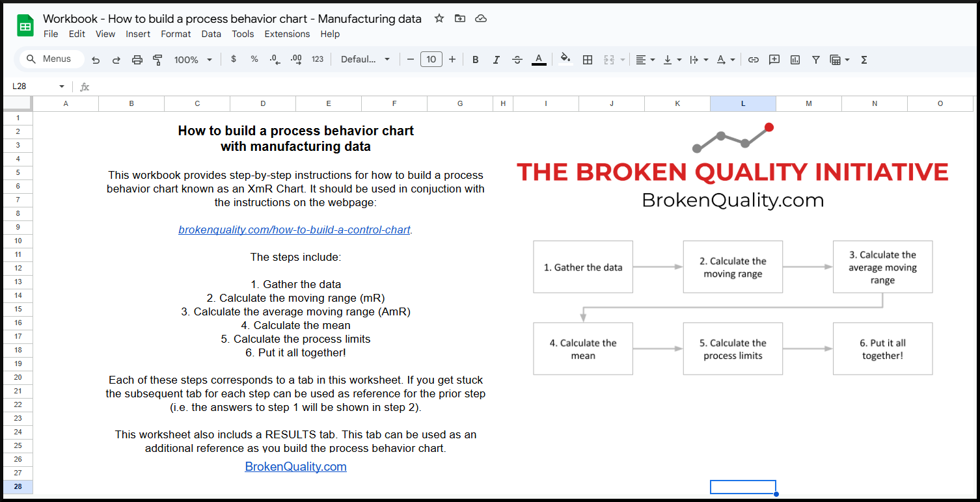Viewport: 980px width, 502px height.
Task: Open the Data menu
Action: click(211, 34)
